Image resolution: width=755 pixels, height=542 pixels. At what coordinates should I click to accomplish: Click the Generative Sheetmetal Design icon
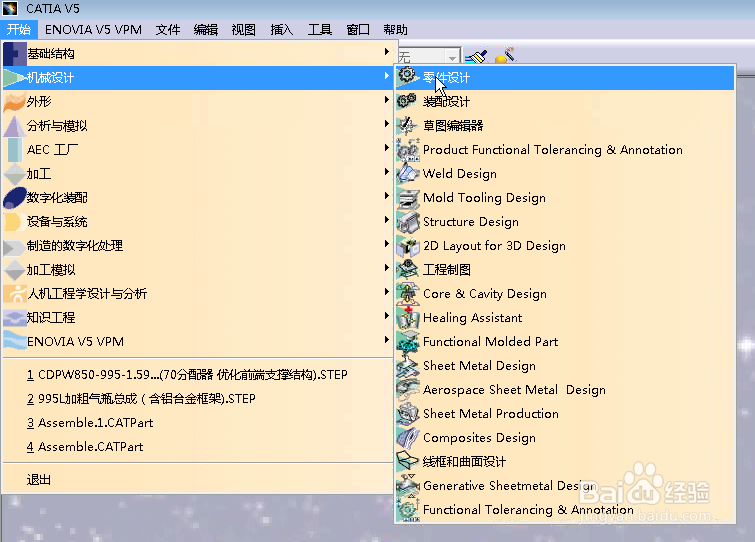pyautogui.click(x=407, y=485)
